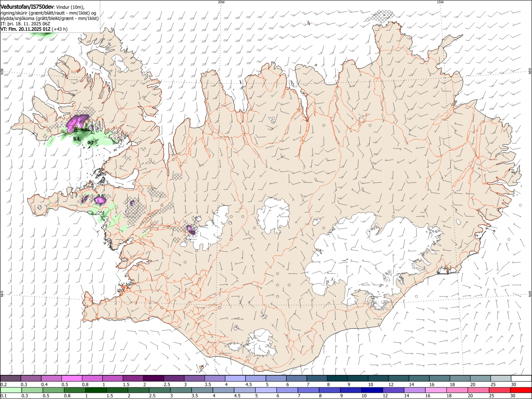532x399 pixels.
Task: Select the navy blue bottom-row swatch between 10 and 12
Action: point(372,390)
